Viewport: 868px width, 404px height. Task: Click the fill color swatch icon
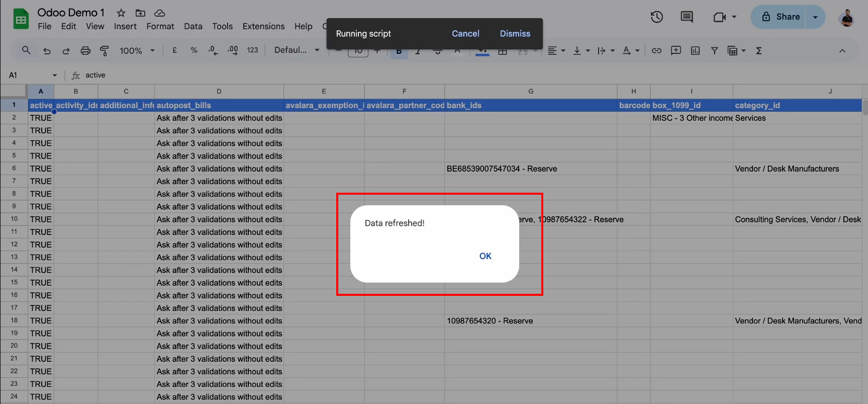coord(482,51)
